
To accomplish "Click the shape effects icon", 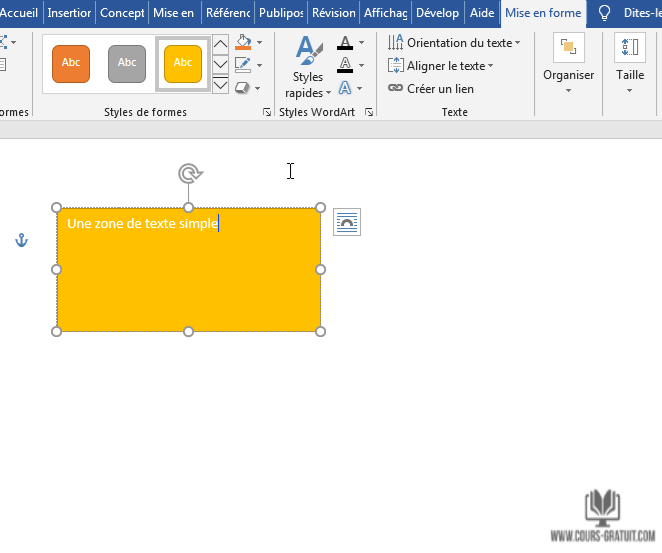I will (242, 88).
